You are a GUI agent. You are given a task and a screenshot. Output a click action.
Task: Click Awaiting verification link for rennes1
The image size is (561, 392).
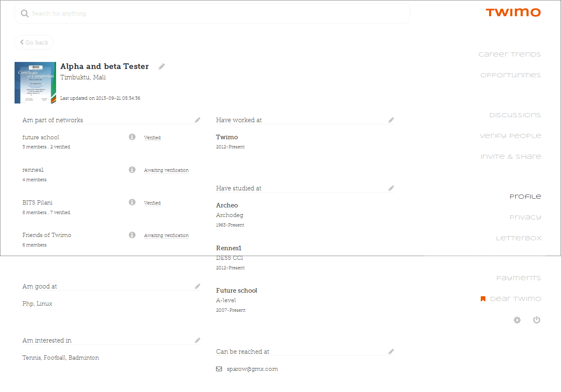166,170
